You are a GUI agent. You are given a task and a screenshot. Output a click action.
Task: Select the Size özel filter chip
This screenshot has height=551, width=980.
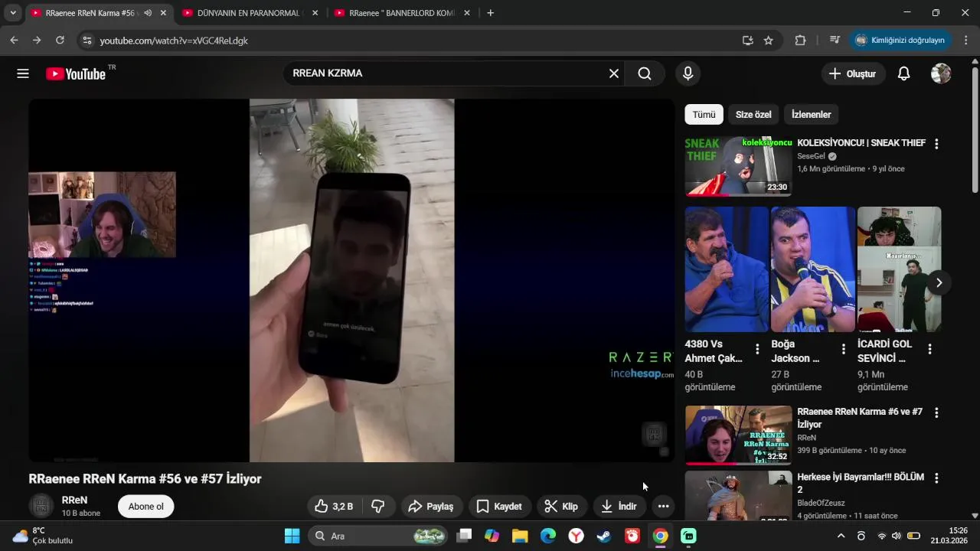(753, 115)
